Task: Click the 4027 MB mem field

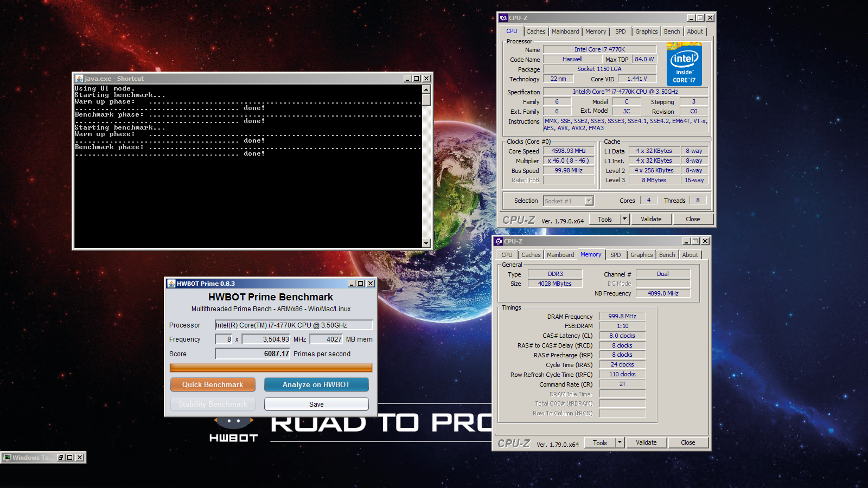Action: pos(327,339)
